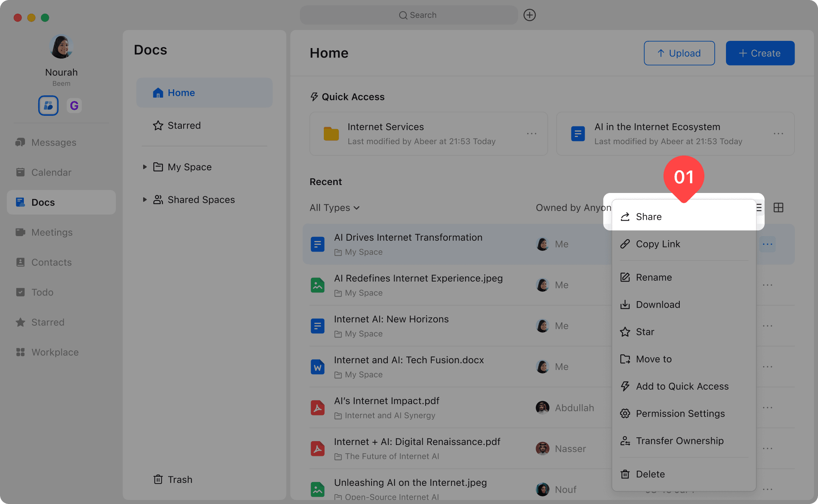
Task: Choose Share from the context menu
Action: pos(649,217)
